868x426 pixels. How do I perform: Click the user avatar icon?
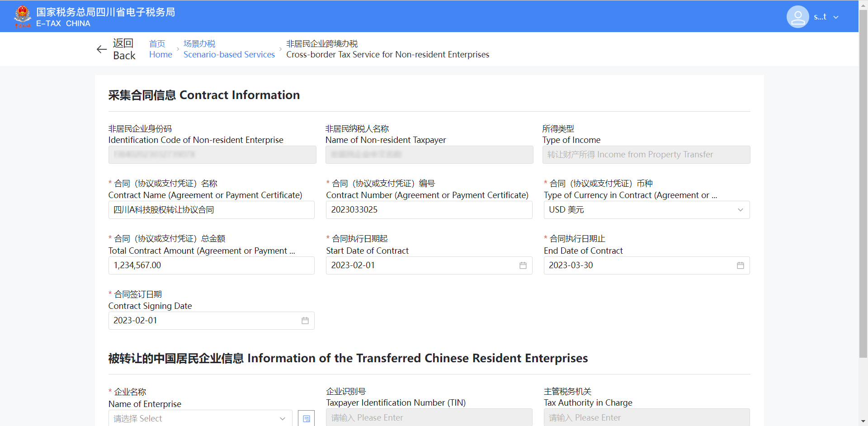tap(797, 17)
